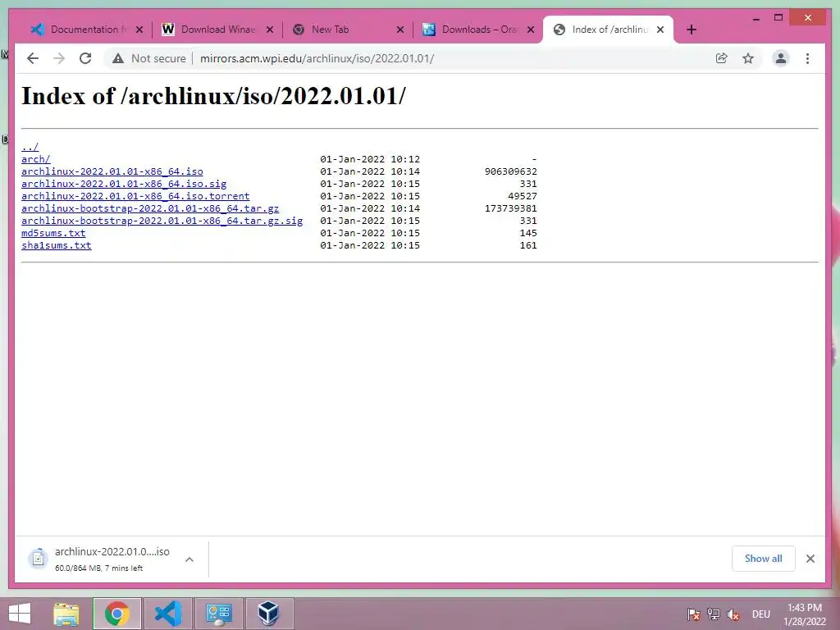Click the Chrome taskbar icon
The image size is (840, 630).
(x=116, y=614)
